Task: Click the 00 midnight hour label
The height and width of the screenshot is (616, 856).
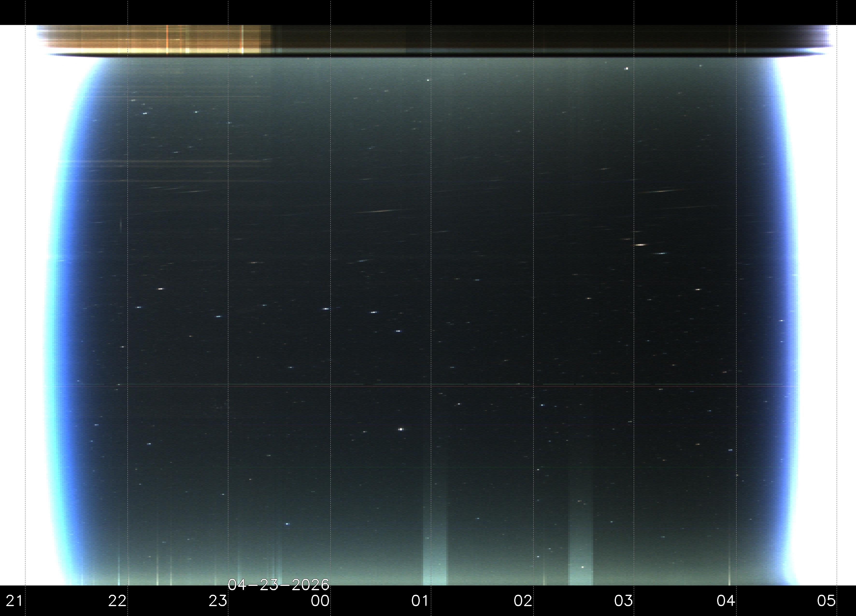Action: (x=320, y=601)
